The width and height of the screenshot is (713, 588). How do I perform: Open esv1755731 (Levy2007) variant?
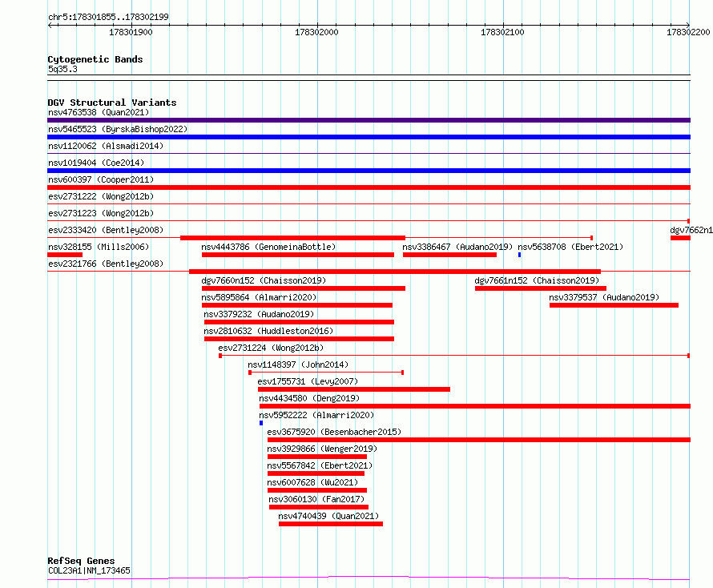point(308,381)
